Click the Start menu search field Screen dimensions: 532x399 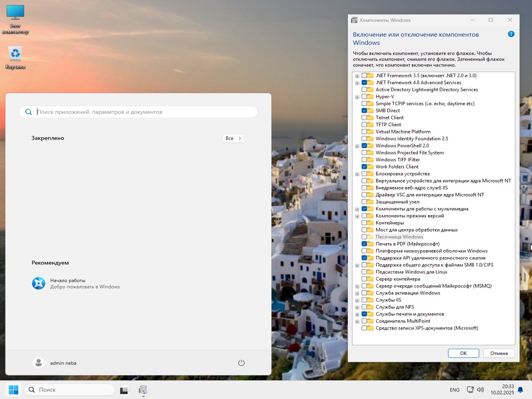pyautogui.click(x=141, y=112)
